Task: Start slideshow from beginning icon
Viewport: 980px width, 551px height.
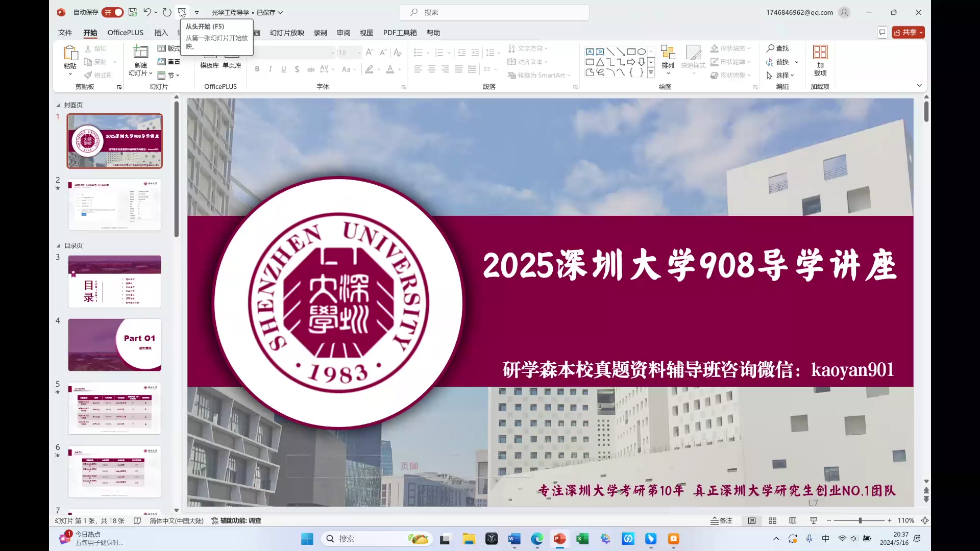Action: pyautogui.click(x=182, y=12)
